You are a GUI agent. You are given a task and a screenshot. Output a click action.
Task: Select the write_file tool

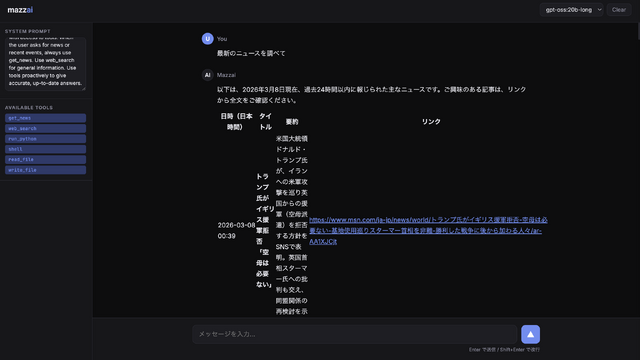pos(45,170)
